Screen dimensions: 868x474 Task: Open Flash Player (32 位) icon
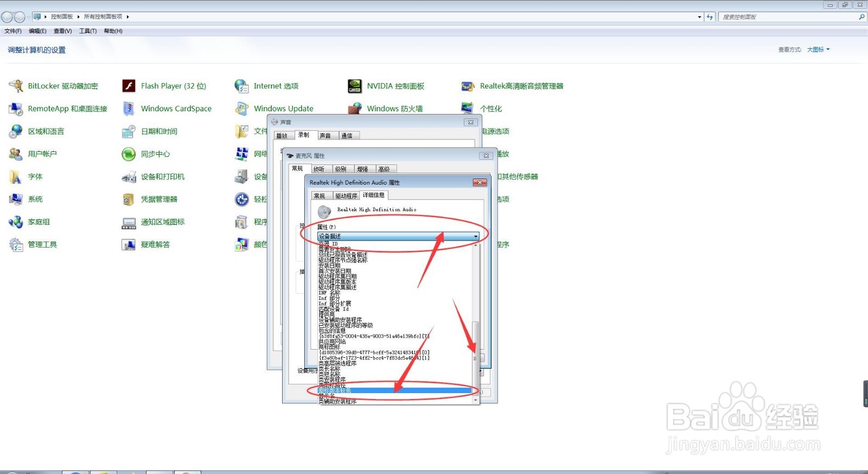point(129,86)
